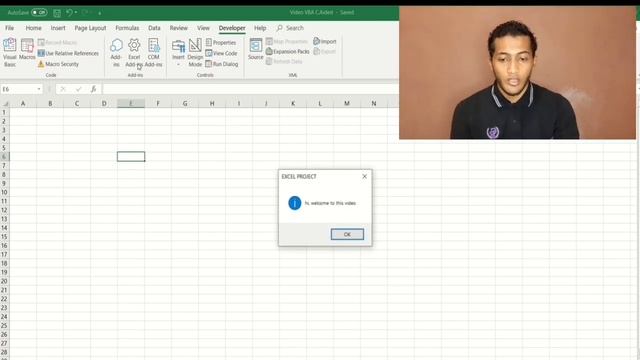Screen dimensions: 640x360
Task: Switch to the Home tab
Action: click(x=33, y=28)
